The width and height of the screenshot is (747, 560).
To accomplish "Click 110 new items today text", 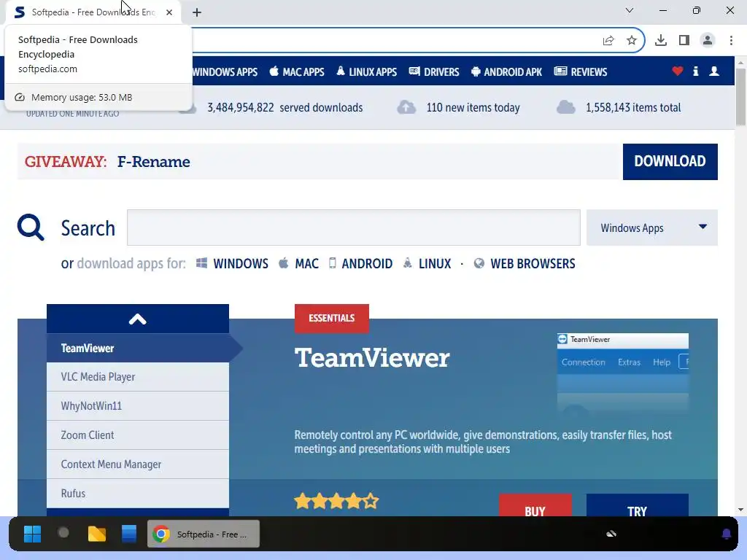I will 473,108.
